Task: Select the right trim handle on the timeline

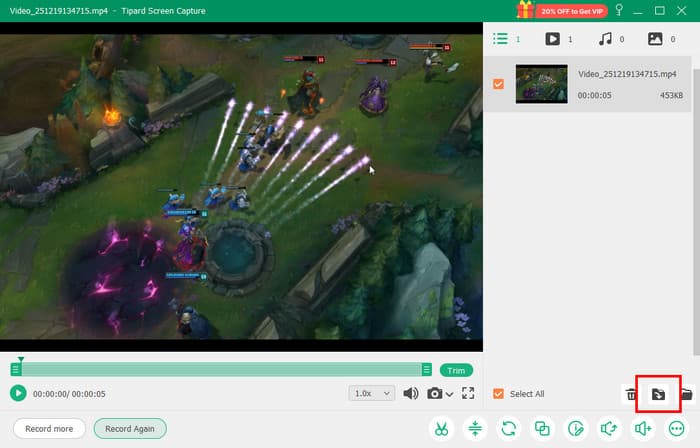Action: point(426,369)
